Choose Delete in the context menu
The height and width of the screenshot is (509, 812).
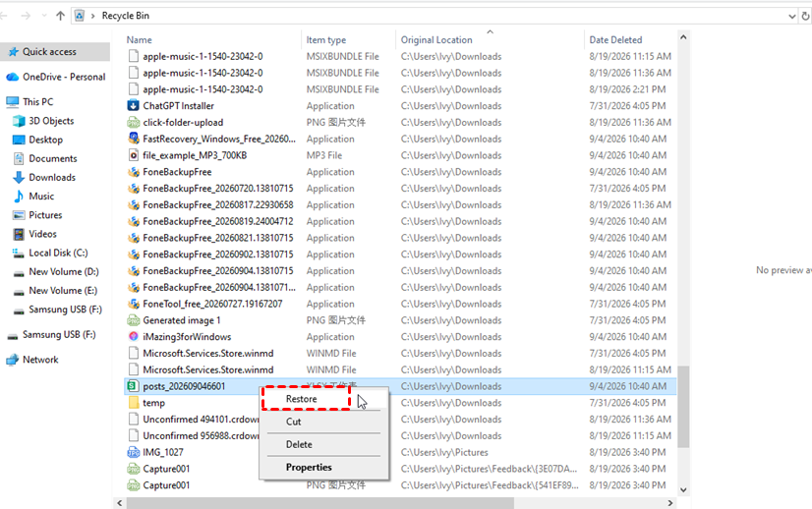coord(299,444)
